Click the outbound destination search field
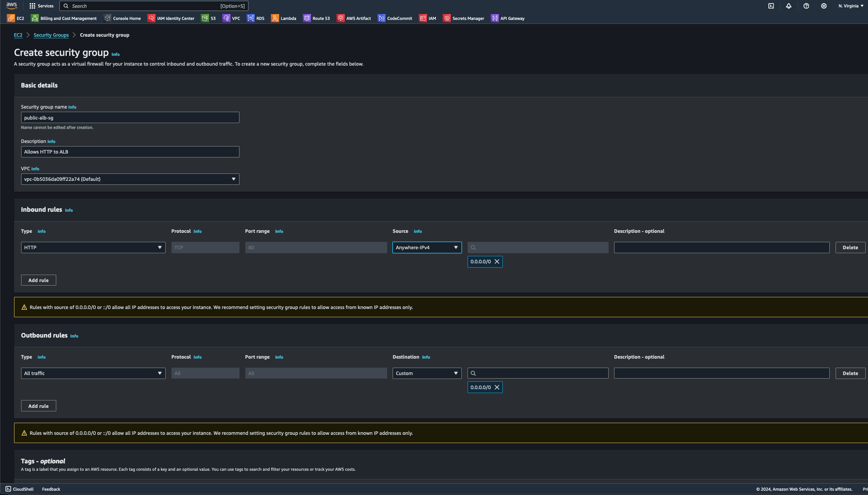Viewport: 868px width, 495px height. pos(538,373)
